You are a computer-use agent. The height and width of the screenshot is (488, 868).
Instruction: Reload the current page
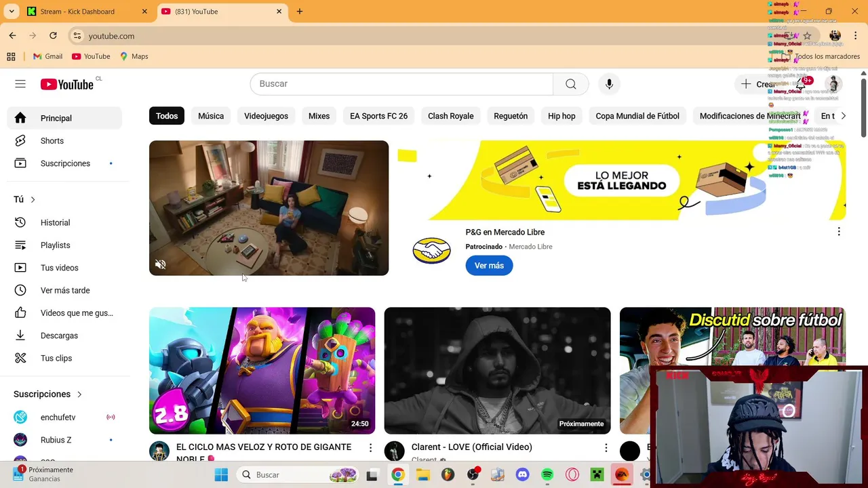point(53,36)
